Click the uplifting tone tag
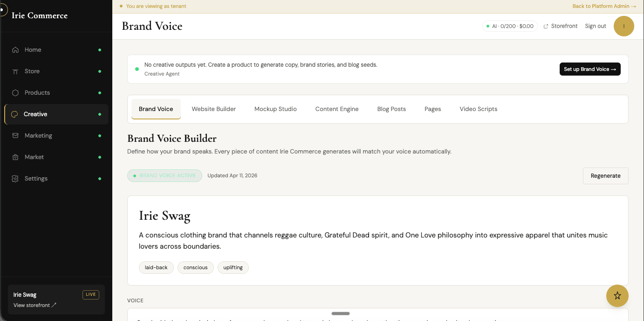The height and width of the screenshot is (321, 644). pyautogui.click(x=233, y=267)
